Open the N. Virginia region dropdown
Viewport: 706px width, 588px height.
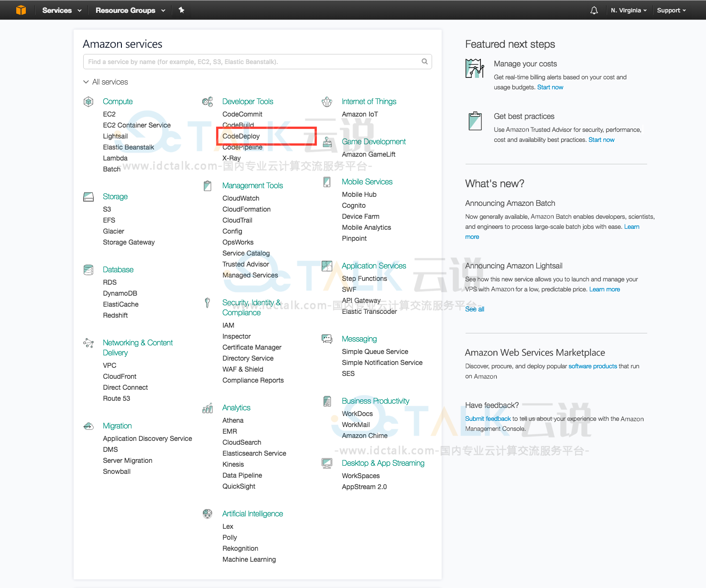tap(629, 10)
